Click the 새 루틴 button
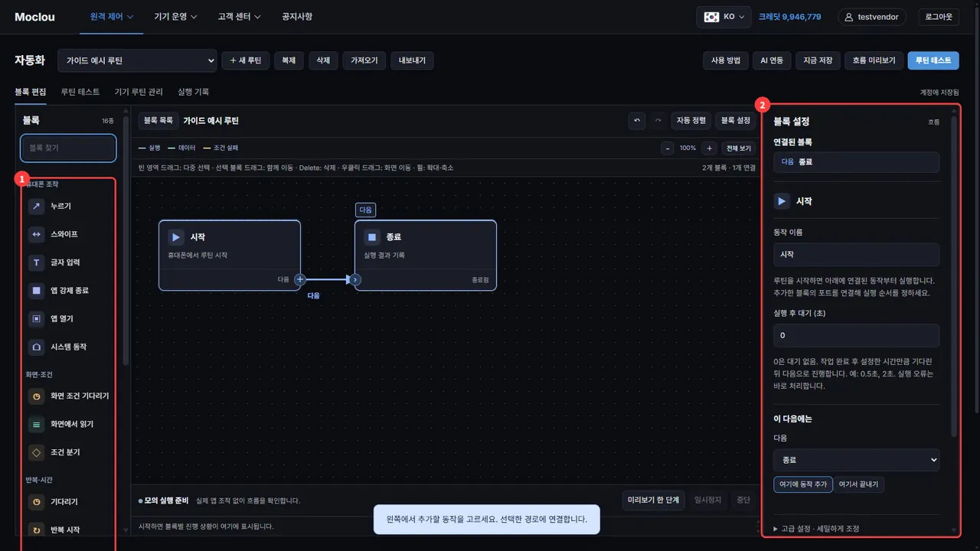This screenshot has height=551, width=980. (x=245, y=60)
